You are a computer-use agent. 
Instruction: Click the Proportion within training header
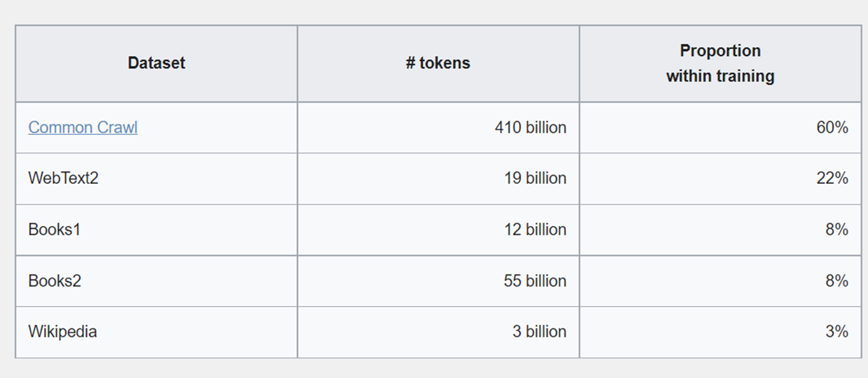point(720,63)
